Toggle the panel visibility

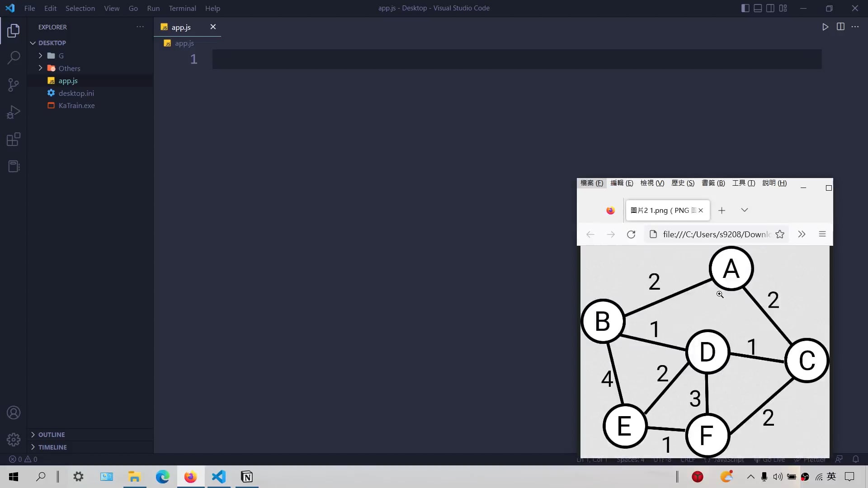pyautogui.click(x=757, y=8)
